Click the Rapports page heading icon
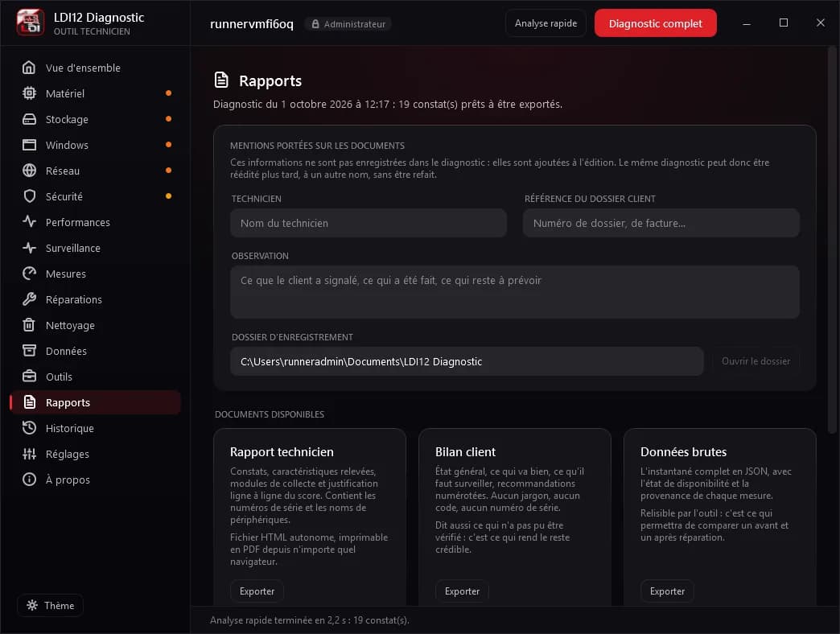Image resolution: width=840 pixels, height=634 pixels. [x=221, y=80]
